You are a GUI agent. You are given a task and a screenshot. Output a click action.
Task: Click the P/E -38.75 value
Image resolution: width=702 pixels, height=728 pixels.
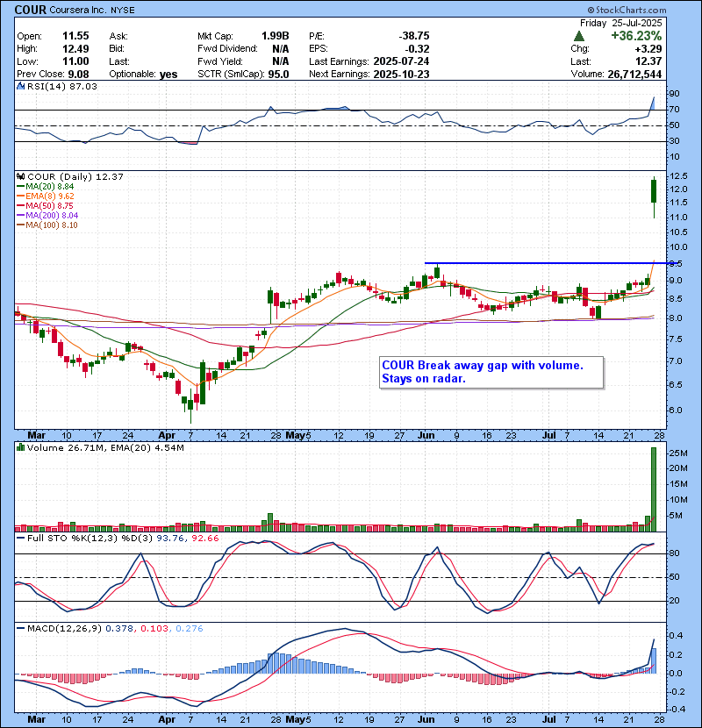click(414, 36)
